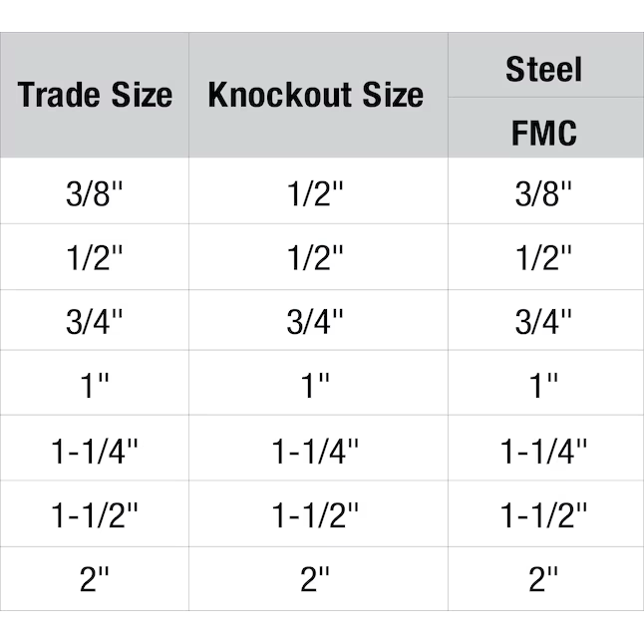Viewport: 644px width, 644px height.
Task: Select Knockout Size cell in 3/8" trade row
Action: [316, 193]
